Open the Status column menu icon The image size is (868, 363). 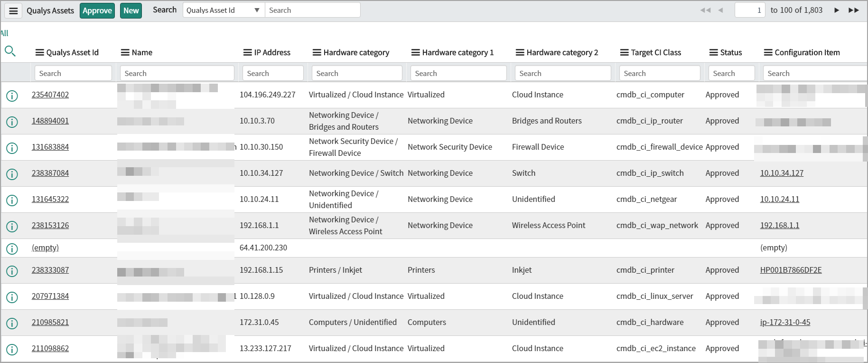[713, 53]
